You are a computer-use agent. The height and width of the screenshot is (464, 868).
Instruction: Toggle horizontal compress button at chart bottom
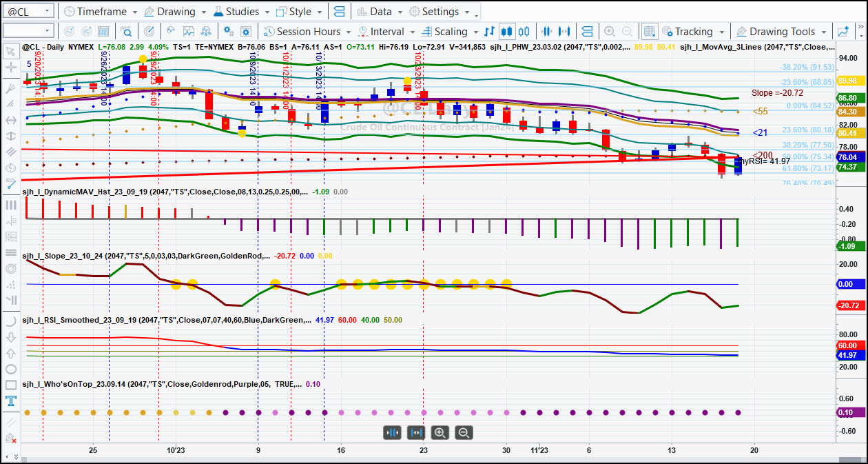click(393, 433)
